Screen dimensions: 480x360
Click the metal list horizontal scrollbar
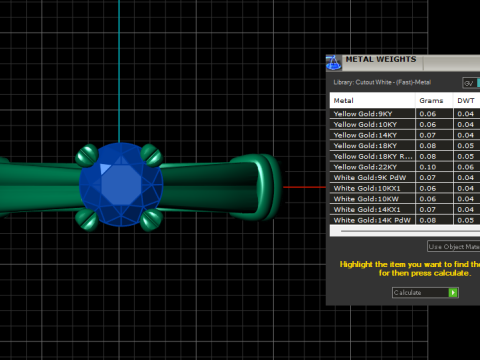coord(405,231)
